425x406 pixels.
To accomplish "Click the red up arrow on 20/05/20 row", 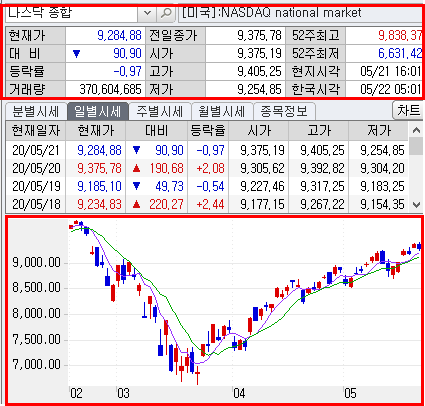I will click(136, 168).
